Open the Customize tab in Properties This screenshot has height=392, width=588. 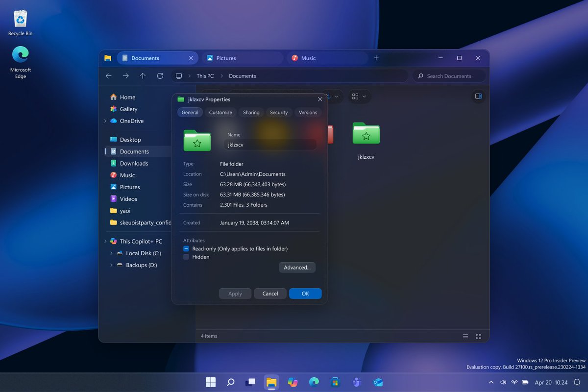coord(220,112)
